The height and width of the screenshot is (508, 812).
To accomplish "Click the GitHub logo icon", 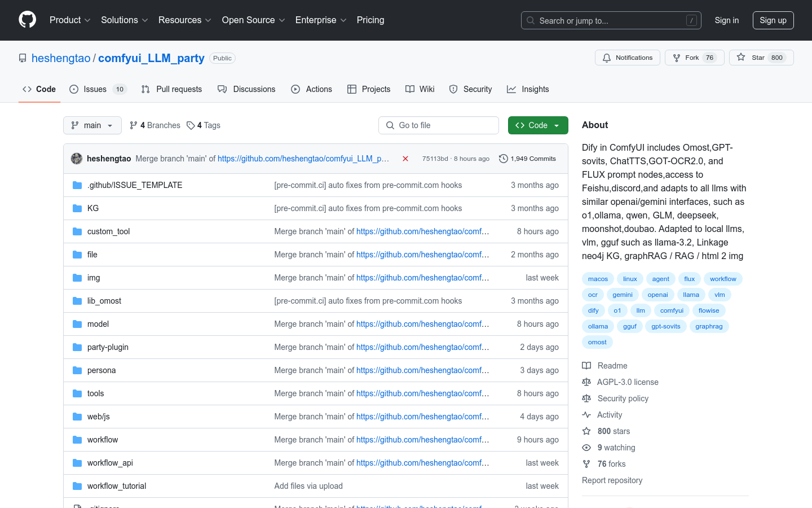I will (x=28, y=20).
